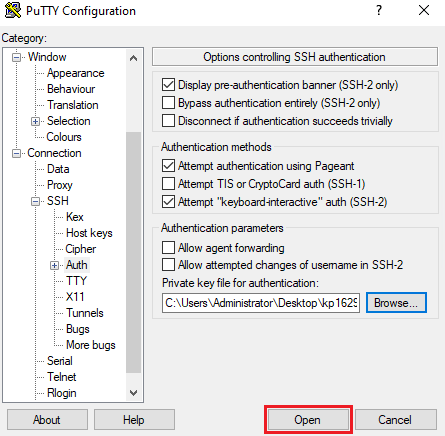Enable Bypass authentication entirely option
445x436 pixels.
tap(168, 103)
